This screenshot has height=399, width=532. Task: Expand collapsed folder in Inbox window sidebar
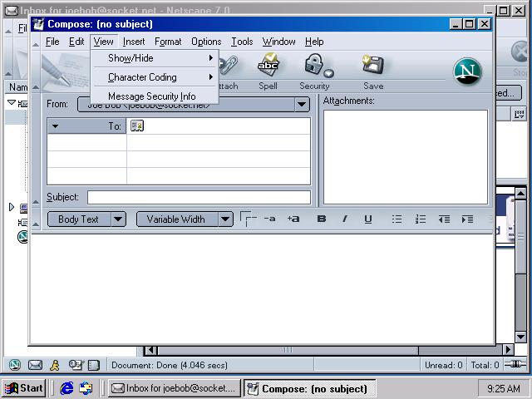point(11,207)
